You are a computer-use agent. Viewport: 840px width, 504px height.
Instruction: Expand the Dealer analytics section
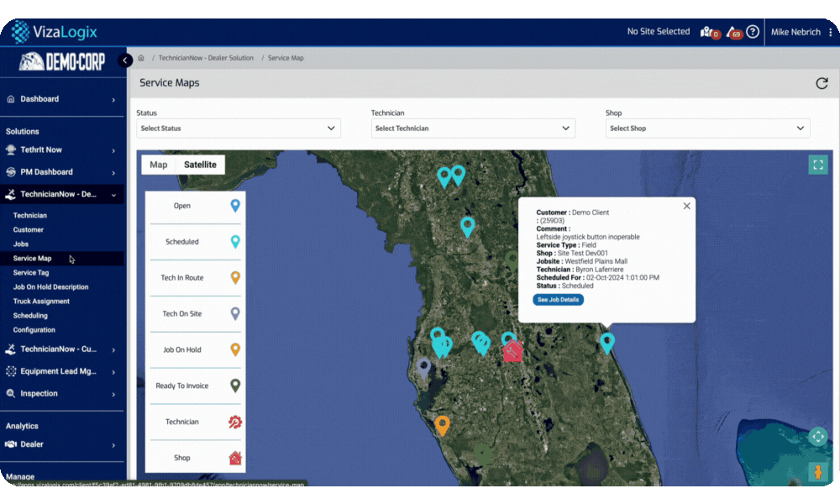pyautogui.click(x=61, y=444)
